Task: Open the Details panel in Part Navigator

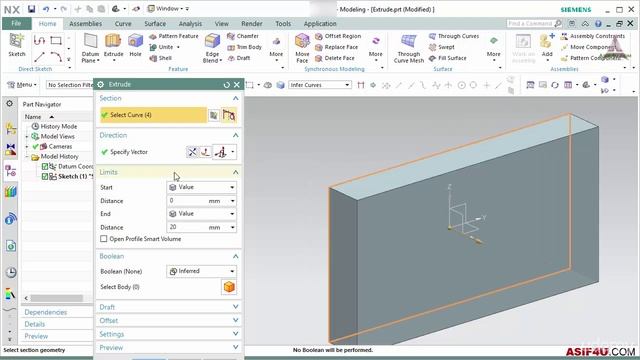Action: (x=35, y=324)
